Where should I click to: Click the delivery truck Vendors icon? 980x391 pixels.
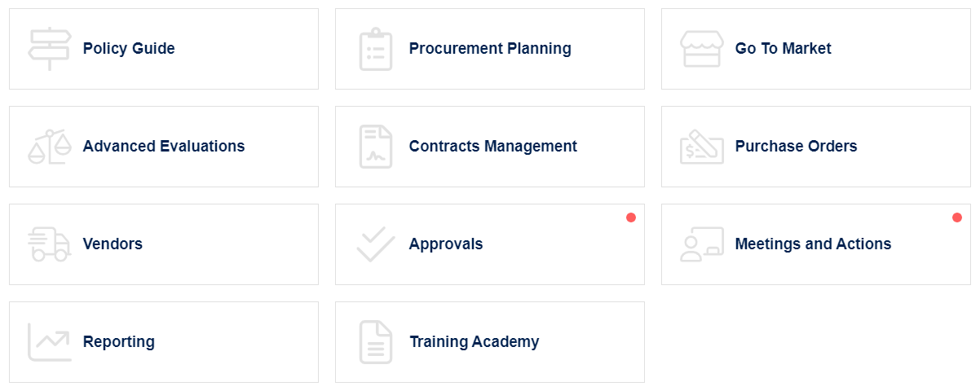(50, 244)
